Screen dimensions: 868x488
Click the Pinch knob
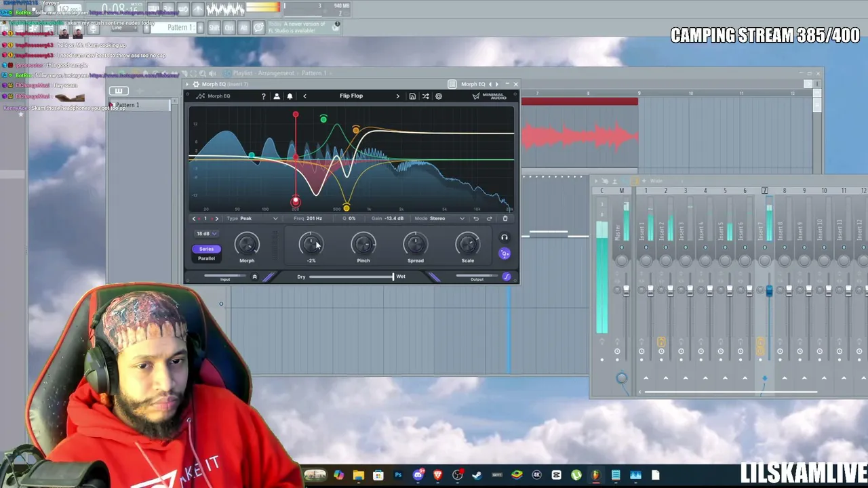pos(363,244)
